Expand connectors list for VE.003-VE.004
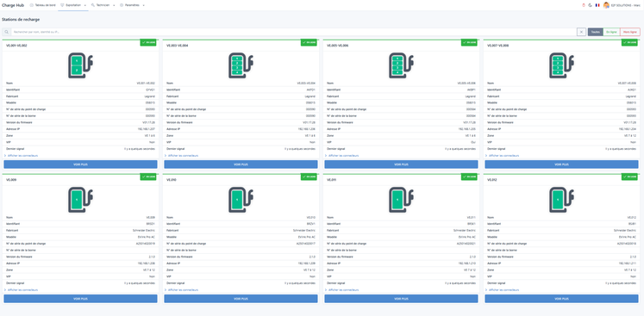 (181, 156)
